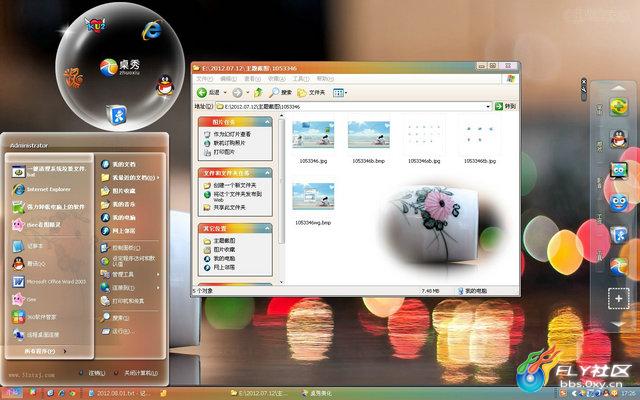Collapse the 文件和文件夹任务 panel
Screen dimensions: 640x400
click(267, 173)
